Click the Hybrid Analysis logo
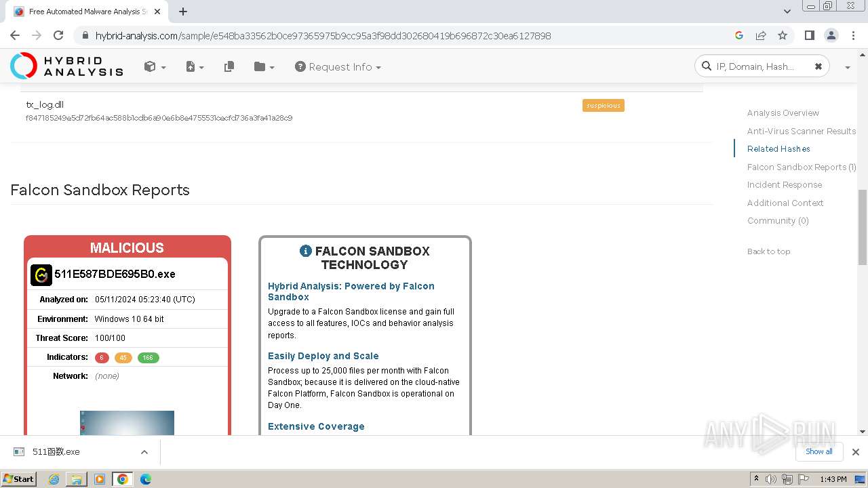The width and height of the screenshot is (868, 488). [66, 66]
